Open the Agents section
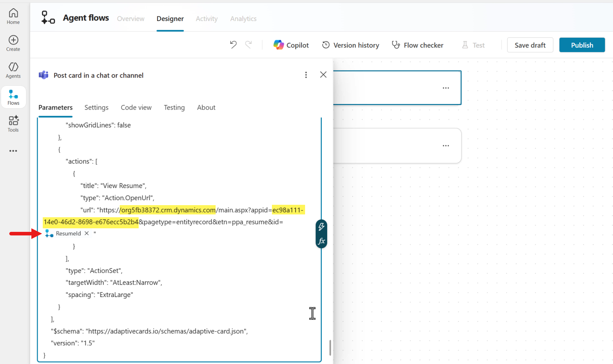The image size is (613, 364). [x=13, y=70]
